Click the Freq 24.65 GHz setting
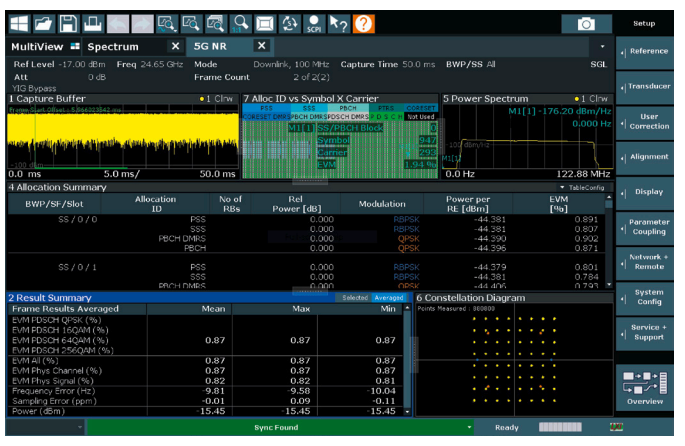Viewport: 685px width, 446px height. 150,64
